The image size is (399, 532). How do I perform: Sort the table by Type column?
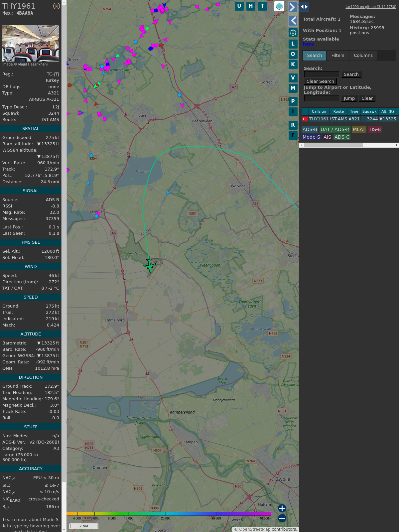(354, 111)
